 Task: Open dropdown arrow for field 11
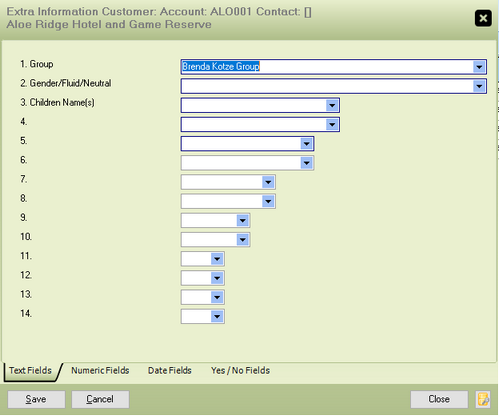click(x=217, y=259)
